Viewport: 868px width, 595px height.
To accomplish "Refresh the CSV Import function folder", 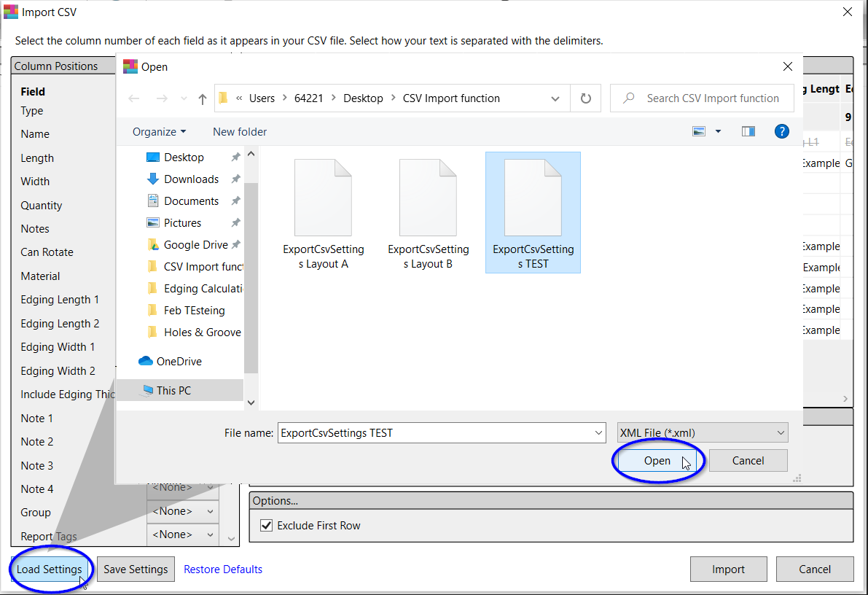I will pos(586,98).
